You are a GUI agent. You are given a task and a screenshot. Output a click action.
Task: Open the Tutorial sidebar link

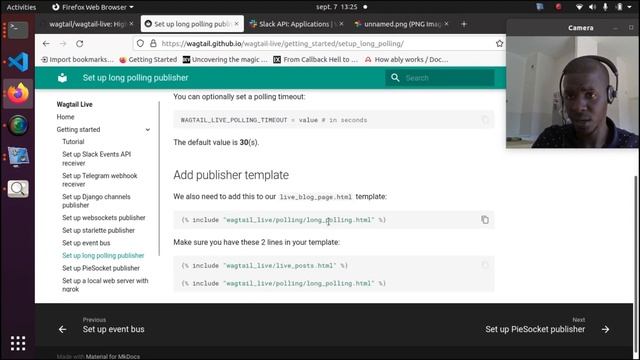pyautogui.click(x=73, y=142)
